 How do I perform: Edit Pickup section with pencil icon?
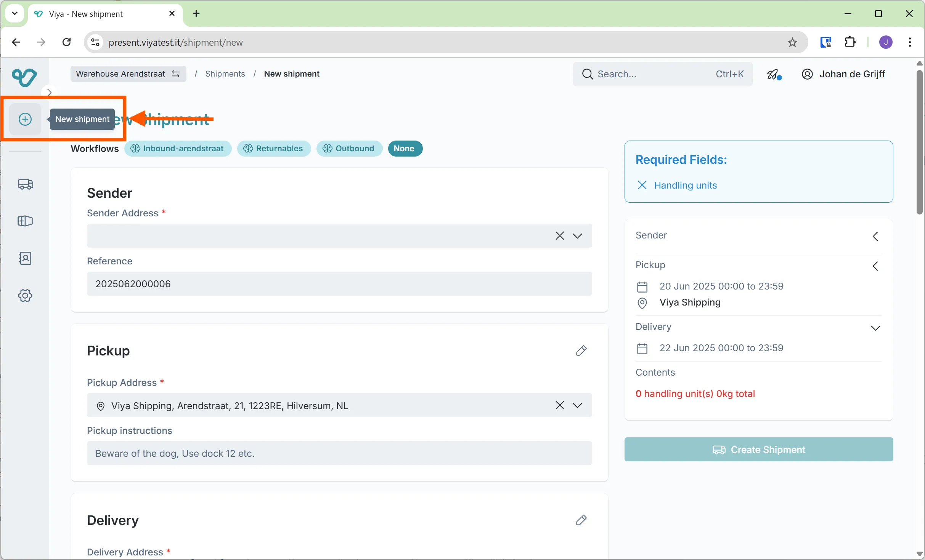(581, 350)
